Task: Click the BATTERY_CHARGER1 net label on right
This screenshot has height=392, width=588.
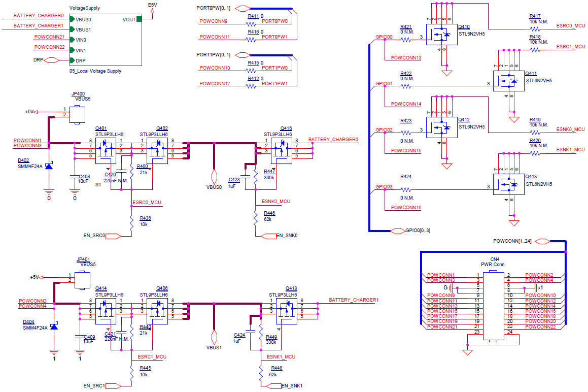Action: click(354, 300)
